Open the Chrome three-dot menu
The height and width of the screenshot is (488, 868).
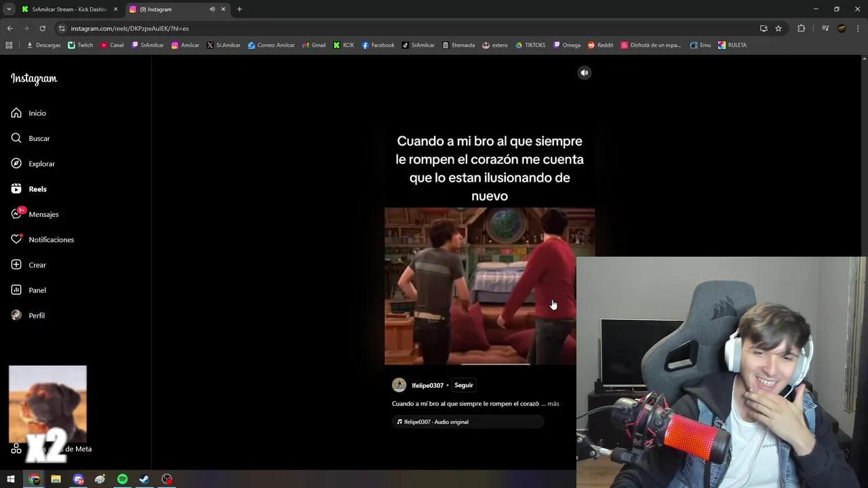(x=858, y=28)
